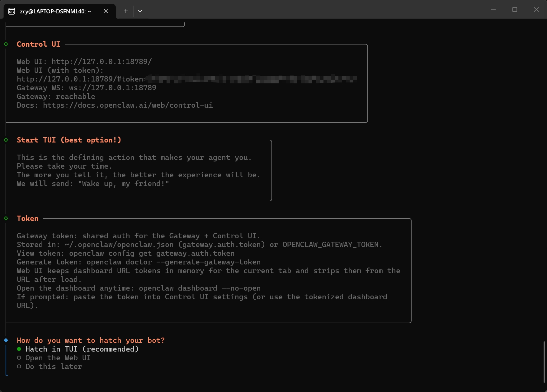This screenshot has width=547, height=392.
Task: Click the terminal vertical scrollbar thumb
Action: (x=544, y=362)
